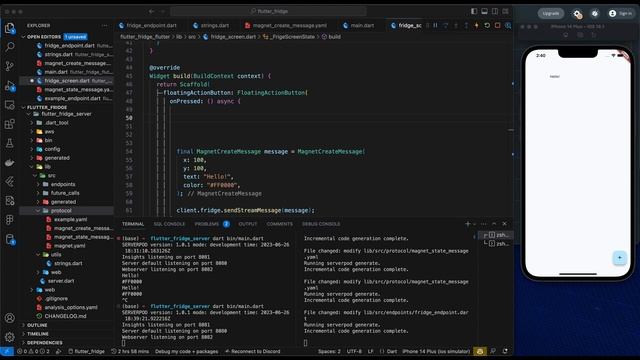Open the Source Control view

pyautogui.click(x=9, y=66)
